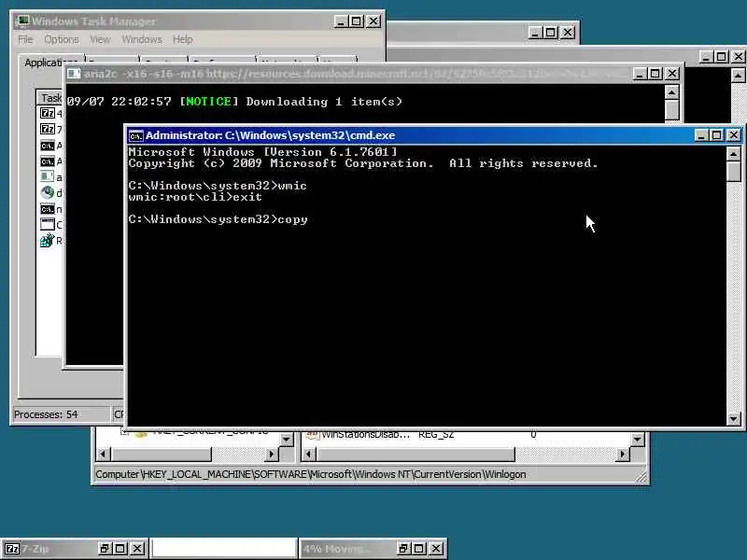Viewport: 747px width, 560px height.
Task: Click the scroll-up arrow in Administrator cmd window
Action: (734, 153)
